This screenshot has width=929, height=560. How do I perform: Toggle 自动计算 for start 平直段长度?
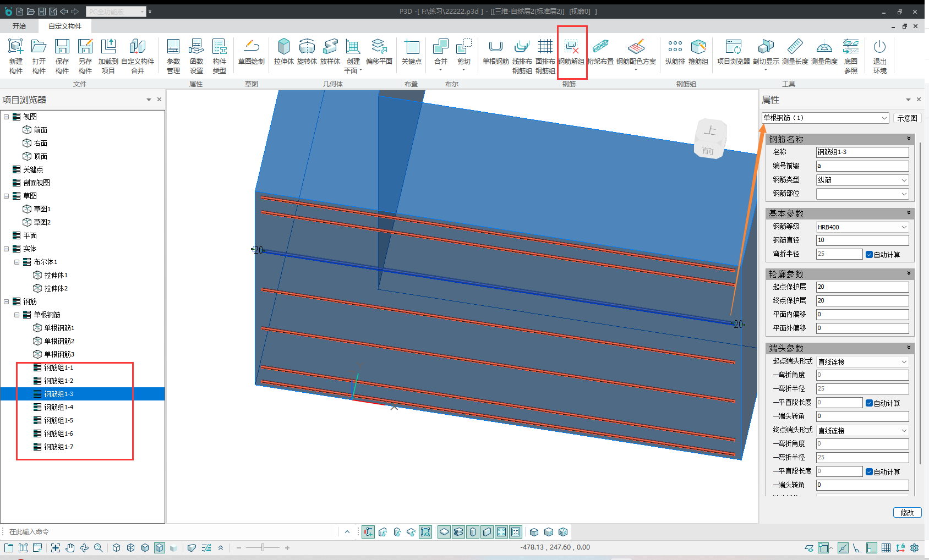pos(869,403)
